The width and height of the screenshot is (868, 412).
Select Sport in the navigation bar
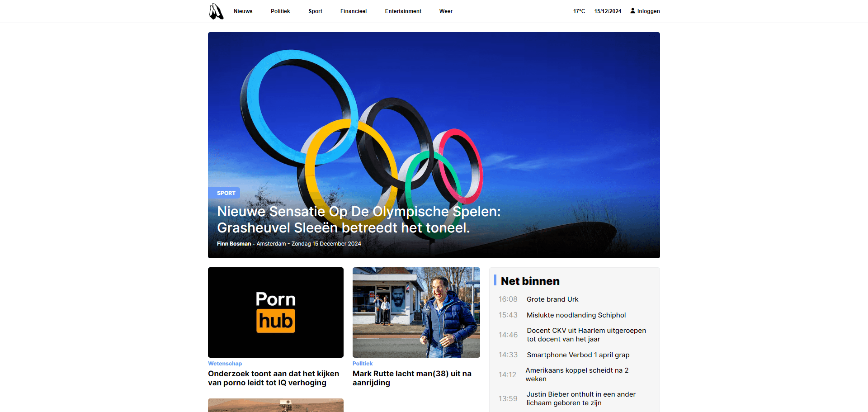315,11
